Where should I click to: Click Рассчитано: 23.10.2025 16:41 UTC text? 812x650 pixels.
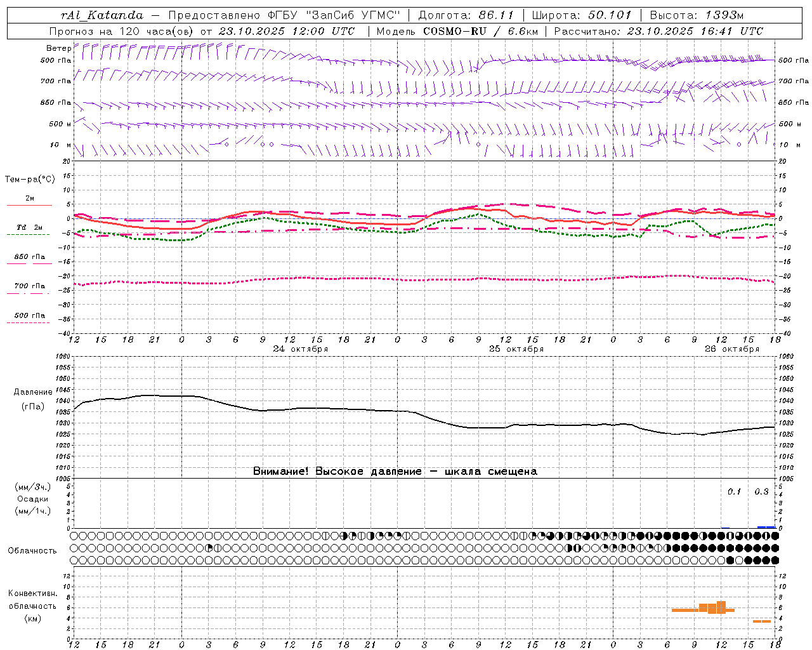658,31
